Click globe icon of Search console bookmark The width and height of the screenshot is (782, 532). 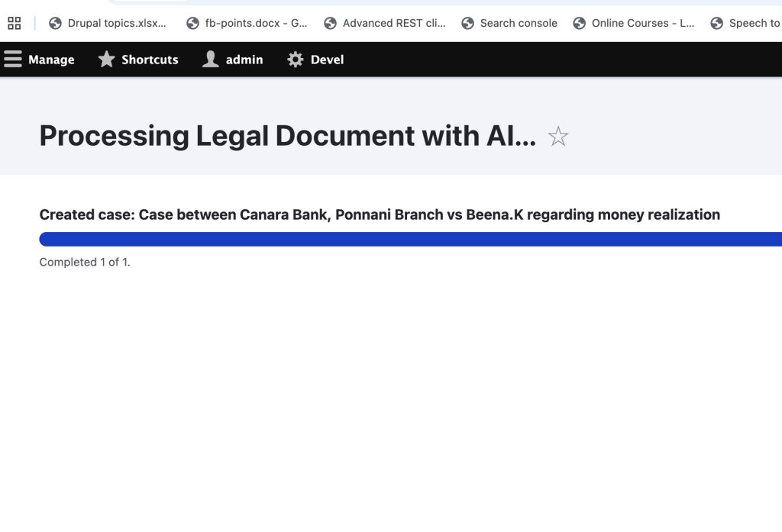pos(467,23)
